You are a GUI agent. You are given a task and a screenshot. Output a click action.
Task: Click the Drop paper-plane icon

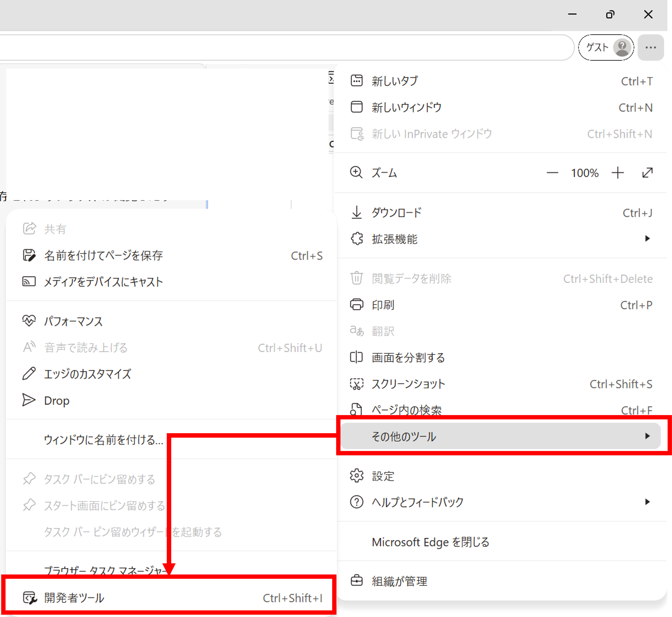tap(29, 400)
